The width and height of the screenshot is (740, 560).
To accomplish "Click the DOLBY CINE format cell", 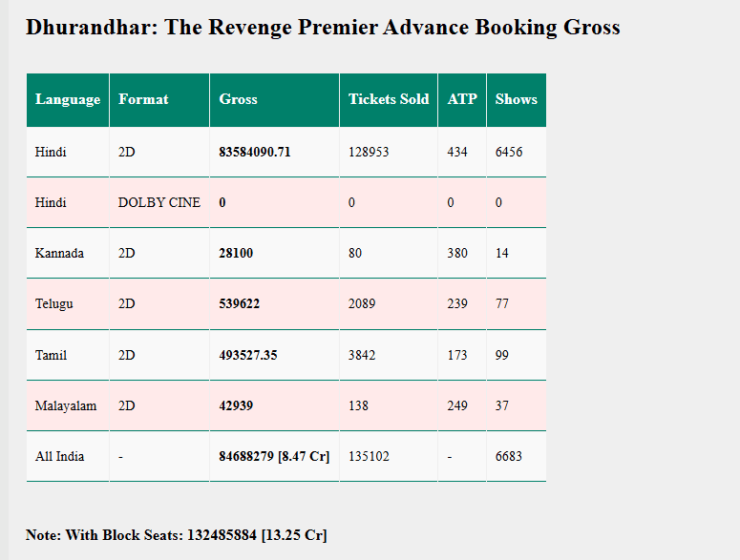I will click(x=159, y=202).
